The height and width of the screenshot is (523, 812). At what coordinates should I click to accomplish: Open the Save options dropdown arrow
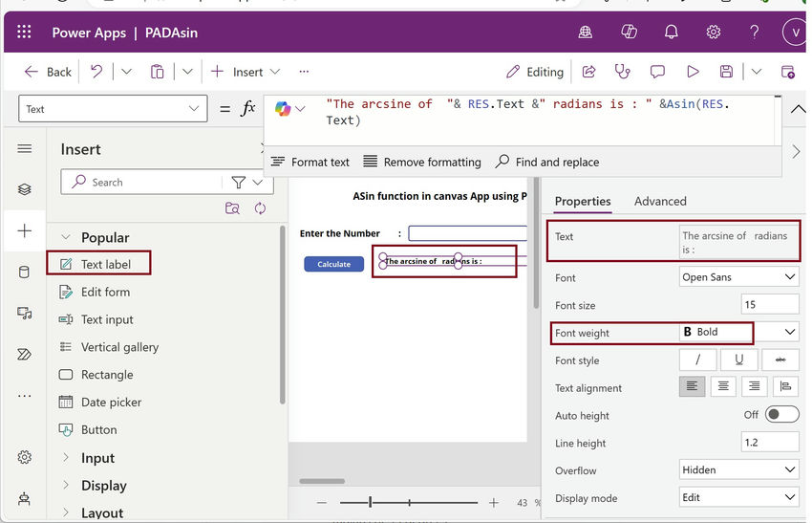757,72
